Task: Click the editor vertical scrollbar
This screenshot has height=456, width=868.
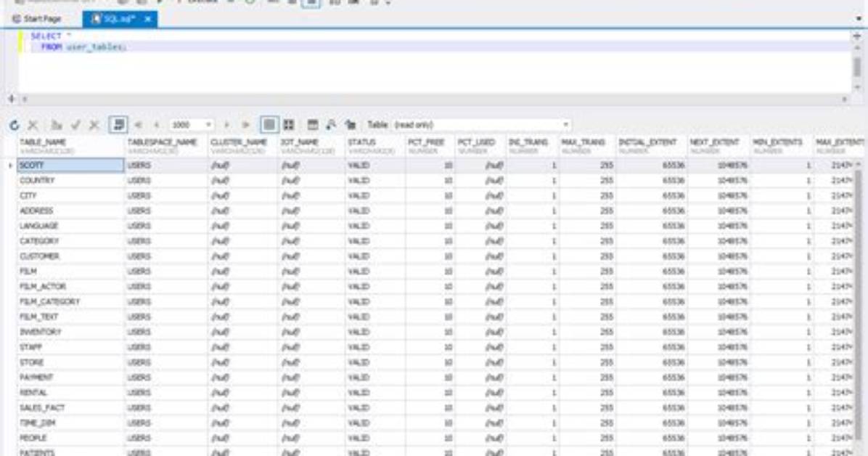Action: [857, 67]
